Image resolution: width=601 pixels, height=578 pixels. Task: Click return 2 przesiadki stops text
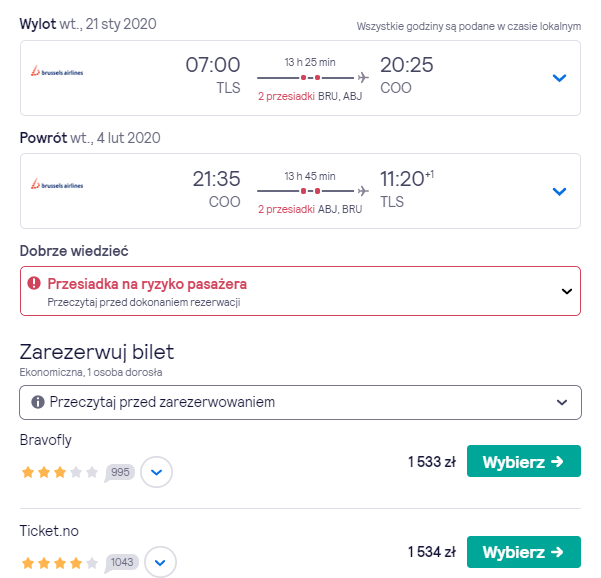(x=286, y=209)
